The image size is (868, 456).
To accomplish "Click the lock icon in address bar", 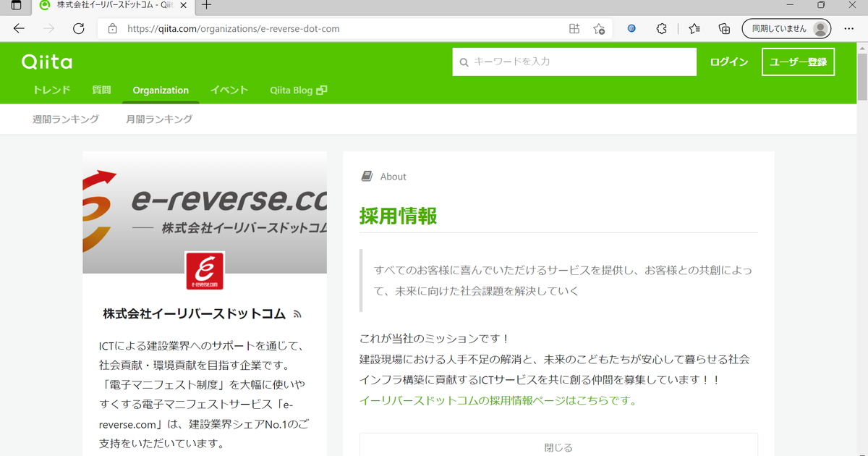I will (x=112, y=29).
